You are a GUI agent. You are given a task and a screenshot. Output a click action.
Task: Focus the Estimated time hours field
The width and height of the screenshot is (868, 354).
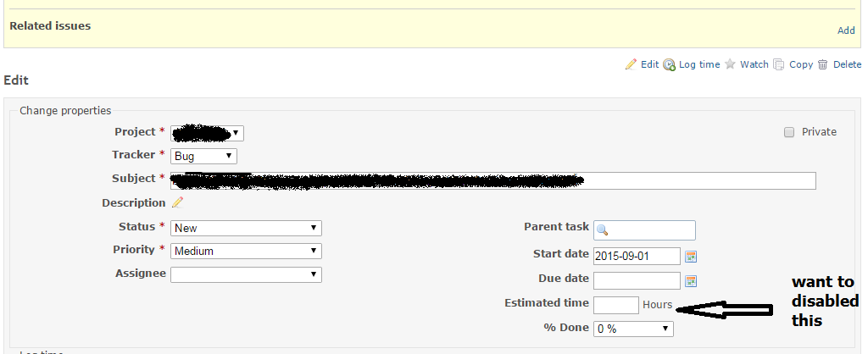tap(616, 305)
